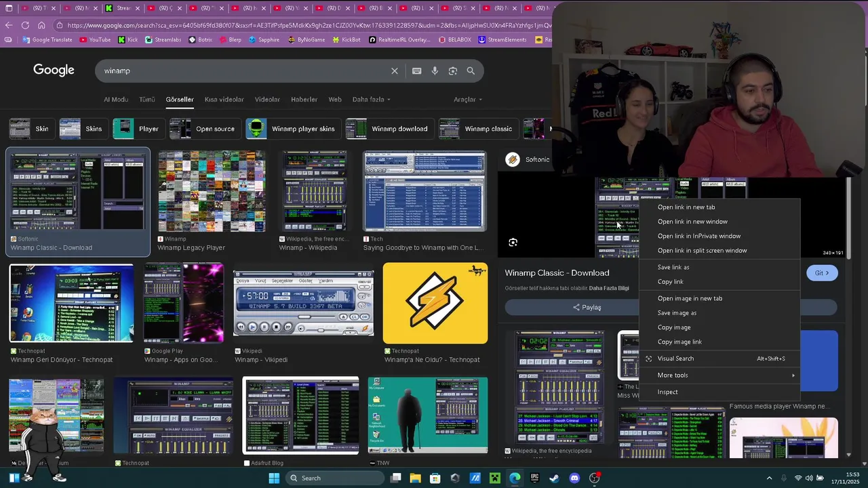Switch to the AI Modu tab
Viewport: 868px width, 488px height.
pyautogui.click(x=116, y=100)
